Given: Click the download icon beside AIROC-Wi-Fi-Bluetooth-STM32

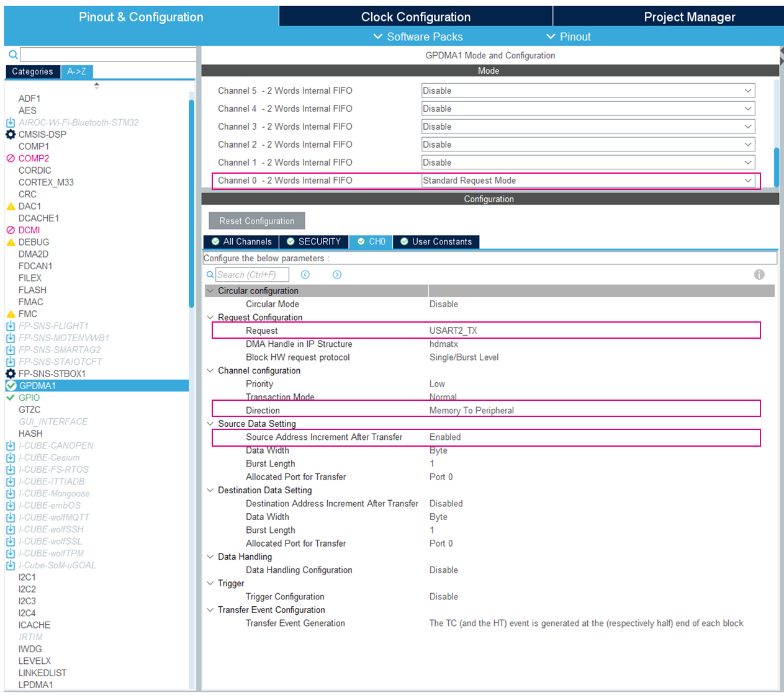Looking at the screenshot, I should pyautogui.click(x=11, y=122).
